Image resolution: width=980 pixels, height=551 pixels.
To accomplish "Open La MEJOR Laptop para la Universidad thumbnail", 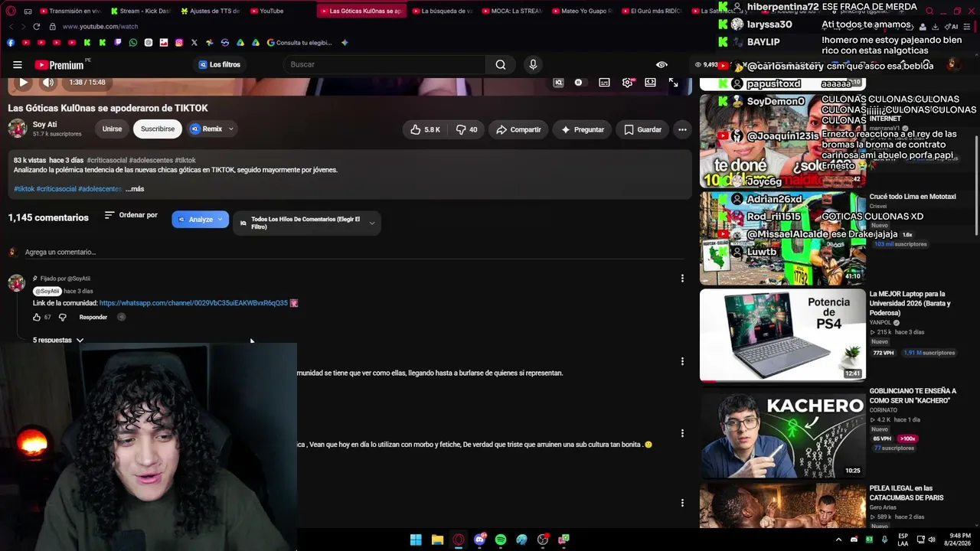I will (x=782, y=335).
